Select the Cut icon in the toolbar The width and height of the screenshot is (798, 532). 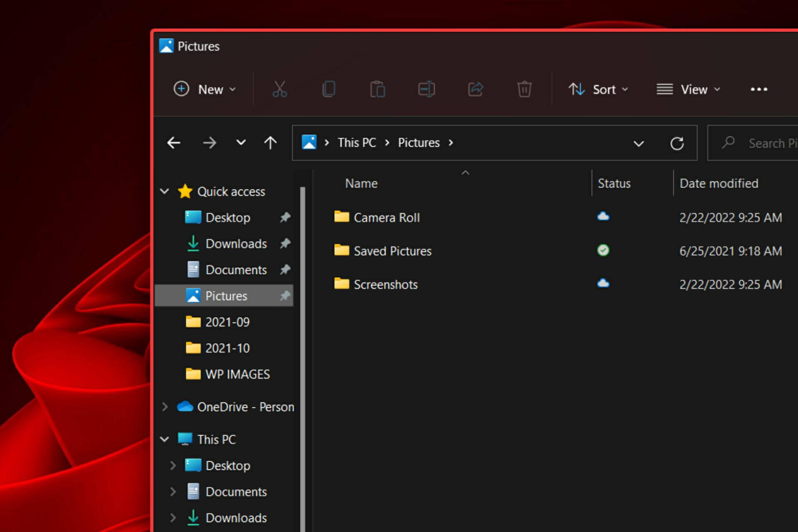(279, 89)
